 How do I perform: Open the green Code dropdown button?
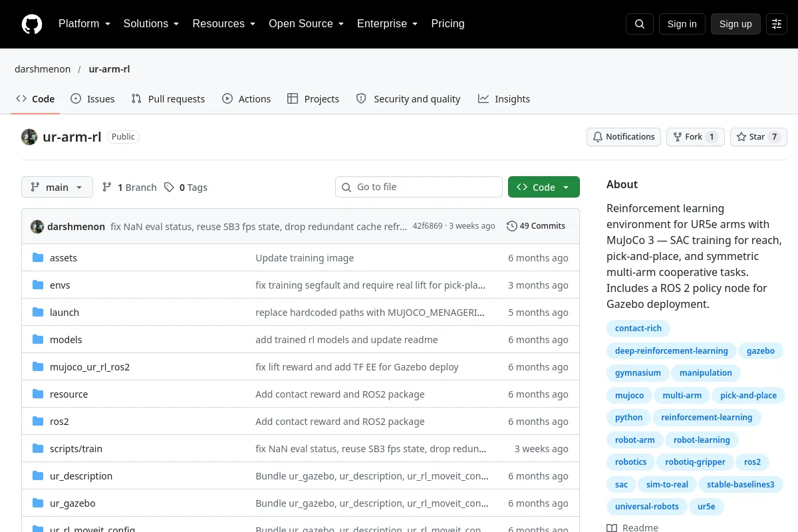(x=544, y=188)
